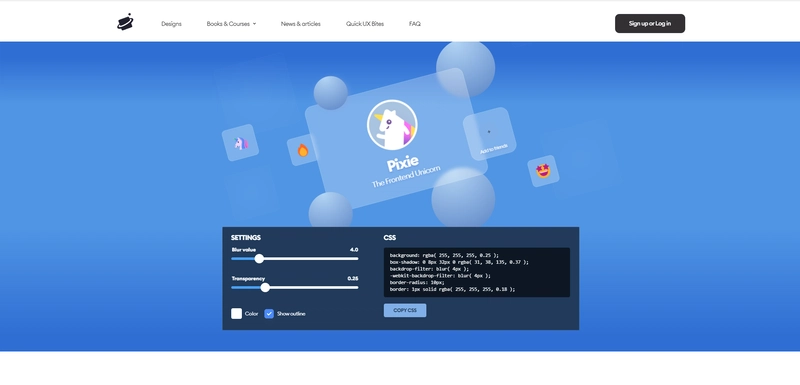Click the Show outline label text

(x=291, y=314)
